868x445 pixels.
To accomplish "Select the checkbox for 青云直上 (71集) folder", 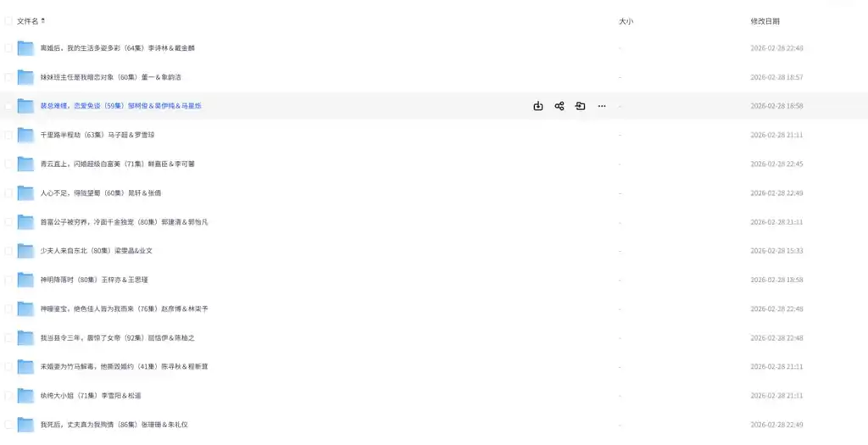I will pyautogui.click(x=8, y=164).
